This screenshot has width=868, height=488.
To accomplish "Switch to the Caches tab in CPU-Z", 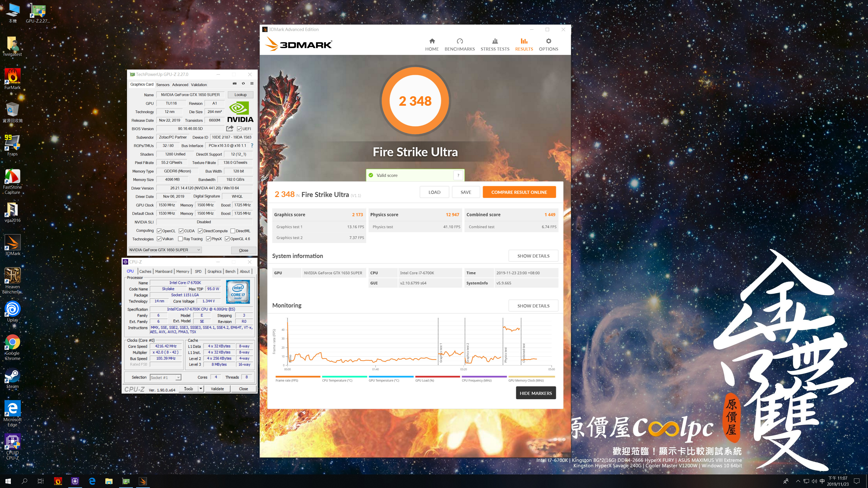I will point(145,271).
